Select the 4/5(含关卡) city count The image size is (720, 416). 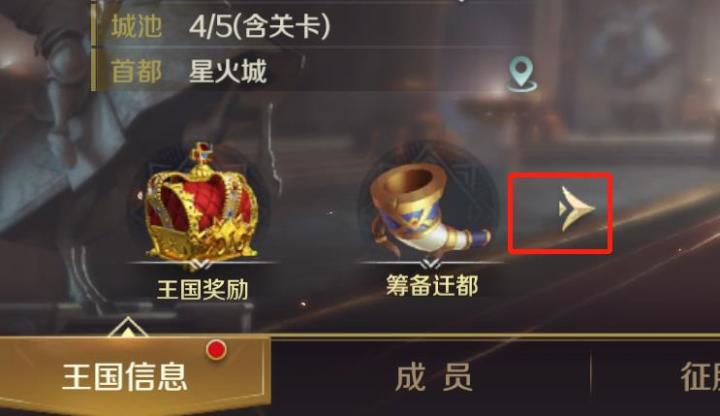[259, 27]
